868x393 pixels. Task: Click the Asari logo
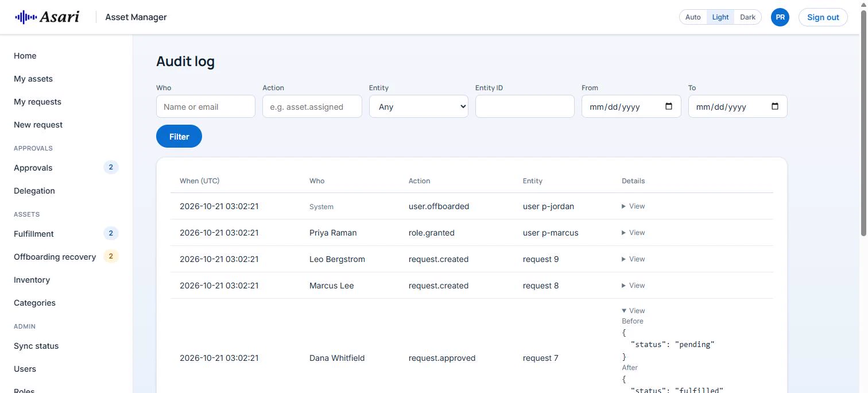[x=47, y=17]
